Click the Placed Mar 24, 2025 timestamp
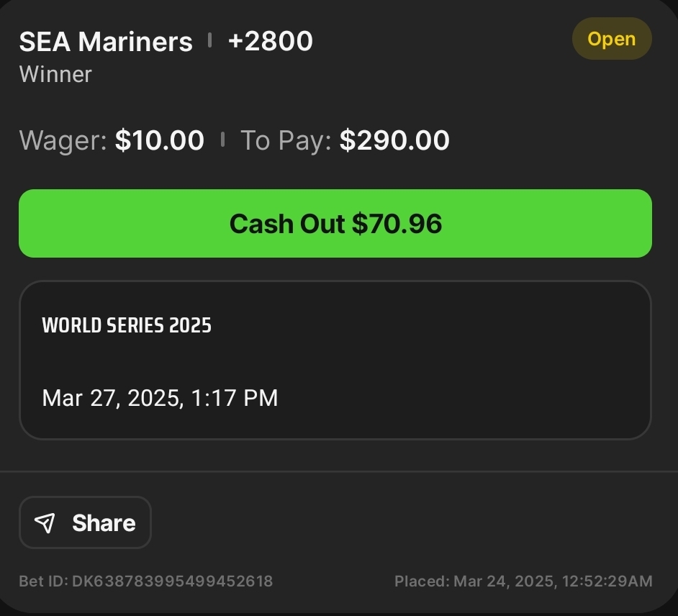 coord(523,581)
